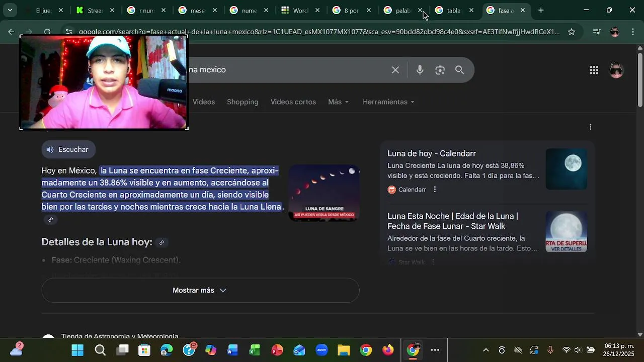
Task: Clear the search box with the X icon
Action: point(395,70)
